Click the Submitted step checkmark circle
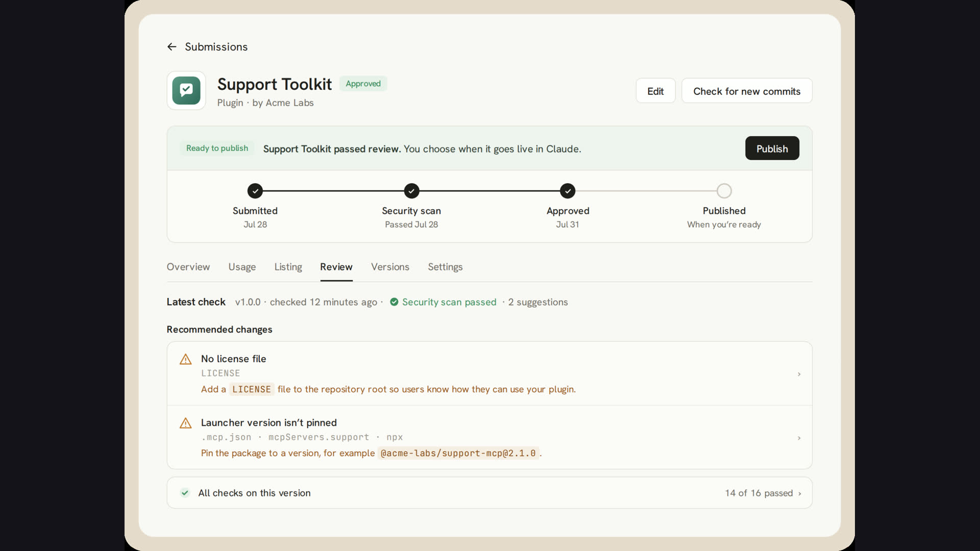Screen dimensions: 980x551 (x=255, y=191)
